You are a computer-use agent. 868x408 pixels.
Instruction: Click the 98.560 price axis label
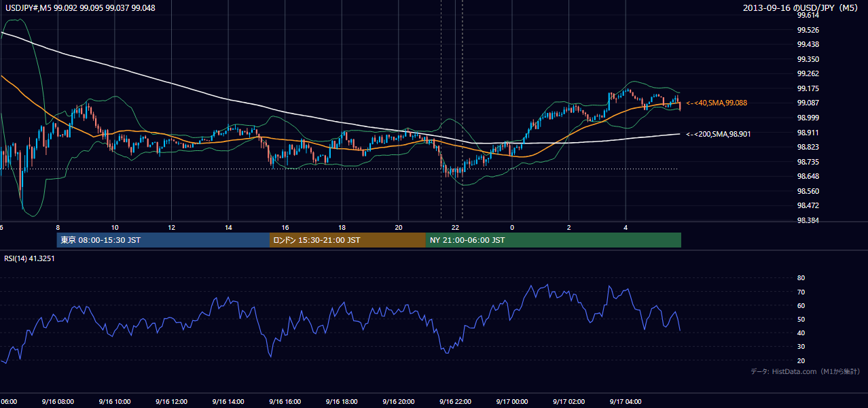point(808,191)
